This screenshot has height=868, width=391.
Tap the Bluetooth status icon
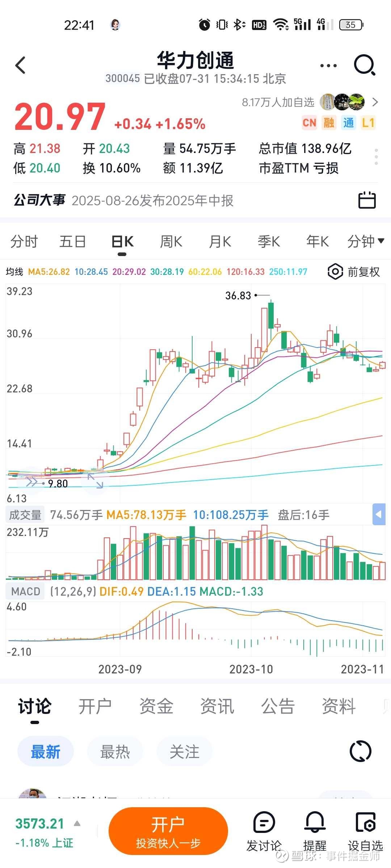(239, 25)
